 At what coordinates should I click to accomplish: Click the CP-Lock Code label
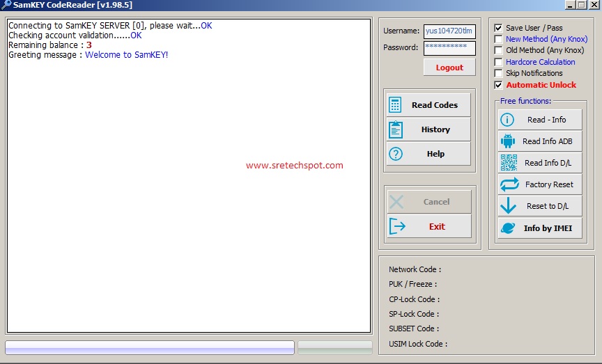pyautogui.click(x=415, y=299)
